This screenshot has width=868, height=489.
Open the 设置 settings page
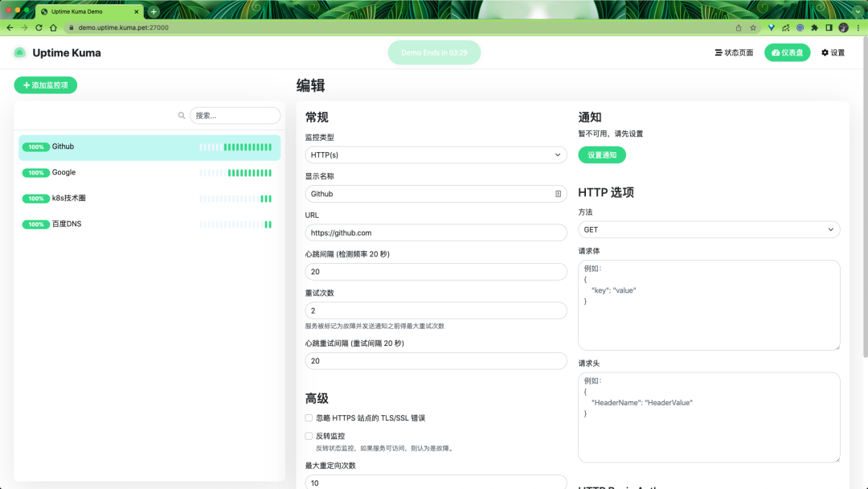(x=833, y=52)
